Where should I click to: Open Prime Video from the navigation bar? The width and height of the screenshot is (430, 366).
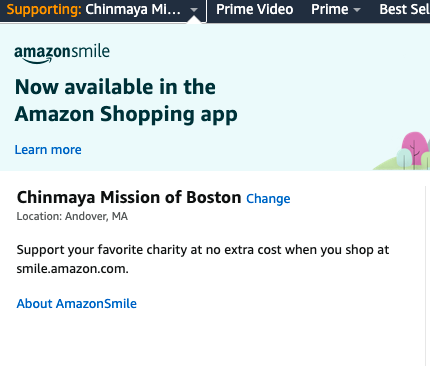pyautogui.click(x=255, y=9)
